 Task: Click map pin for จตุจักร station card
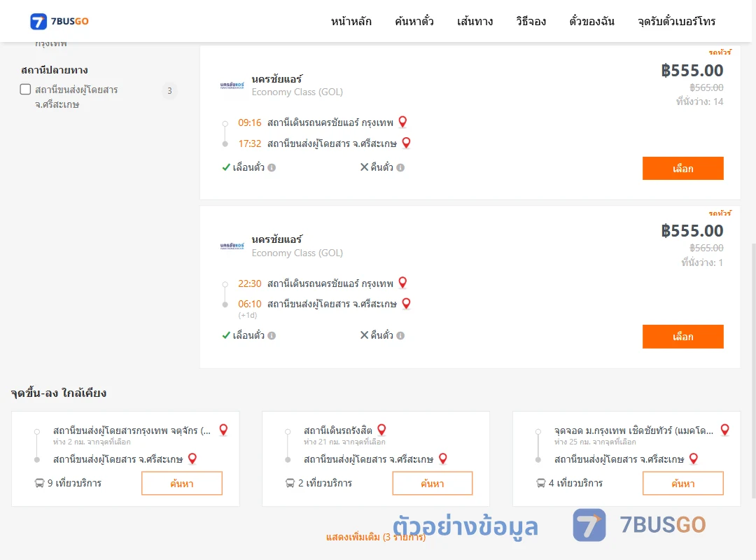pyautogui.click(x=223, y=430)
